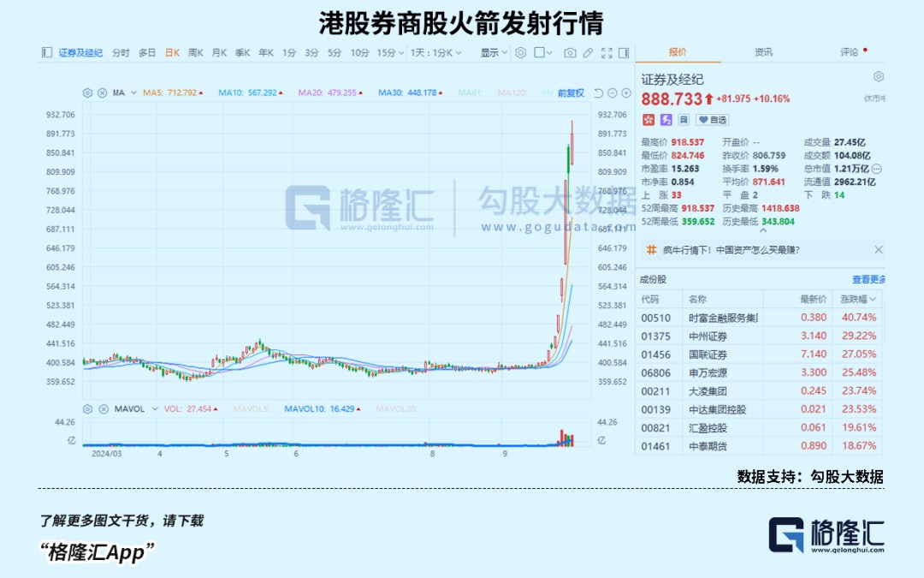Select the 季K quarterly candlestick tab
The image size is (924, 578).
coord(243,52)
